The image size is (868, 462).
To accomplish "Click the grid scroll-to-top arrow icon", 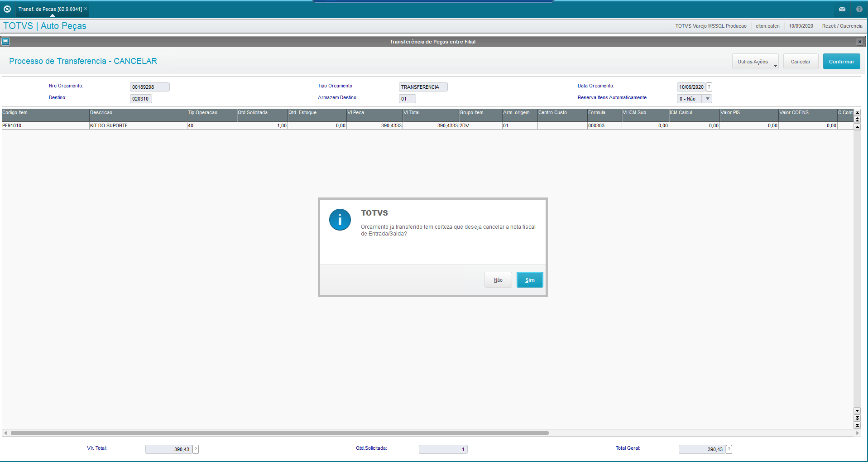I will tap(857, 112).
